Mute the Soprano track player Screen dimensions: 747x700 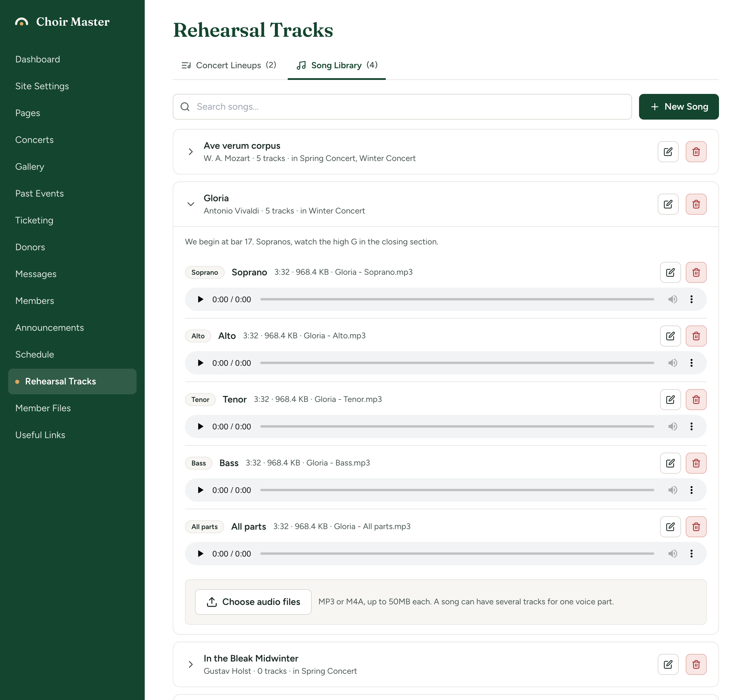[x=672, y=299]
